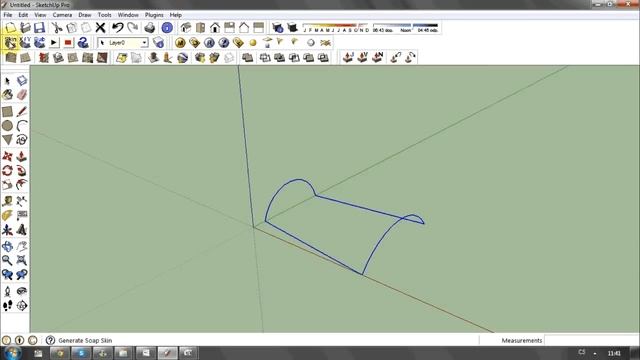The width and height of the screenshot is (640, 360).
Task: Save the model with the floppy icon
Action: [40, 28]
